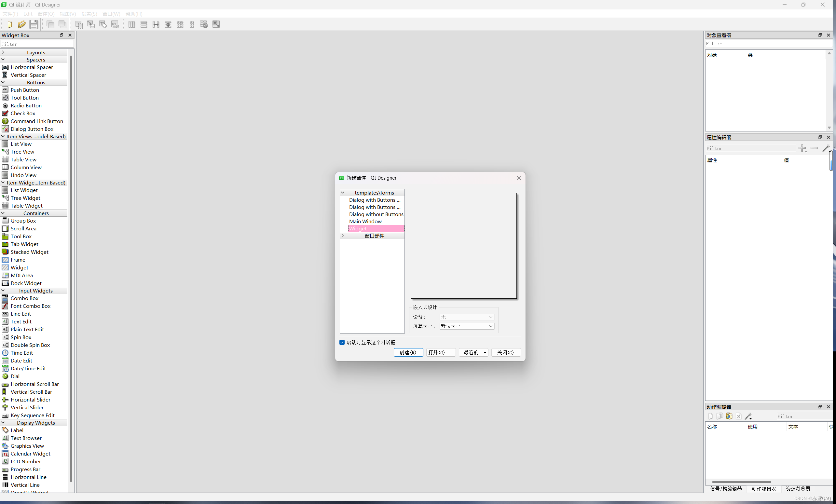Open the 窗体(O) menu
836x504 pixels.
(x=46, y=14)
